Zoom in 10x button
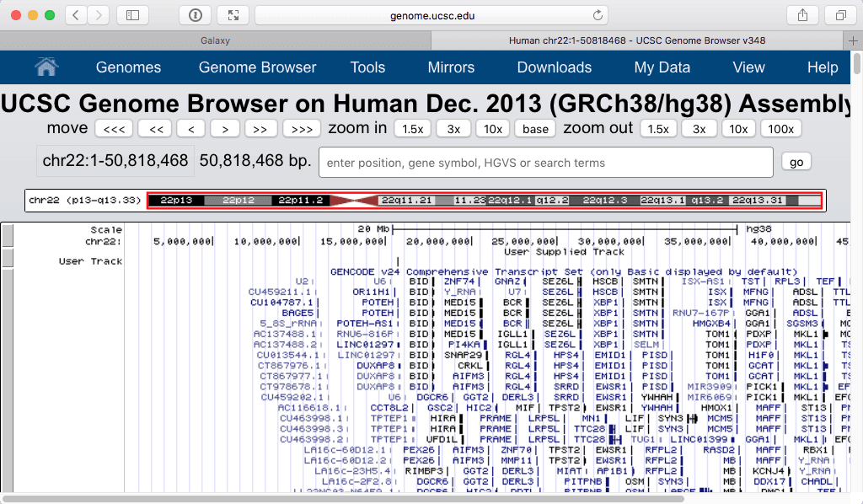 [493, 129]
